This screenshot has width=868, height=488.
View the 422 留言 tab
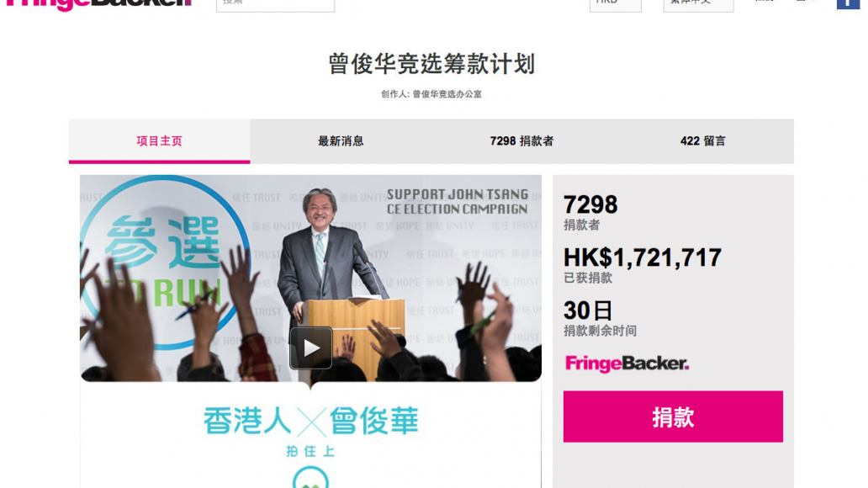(703, 141)
